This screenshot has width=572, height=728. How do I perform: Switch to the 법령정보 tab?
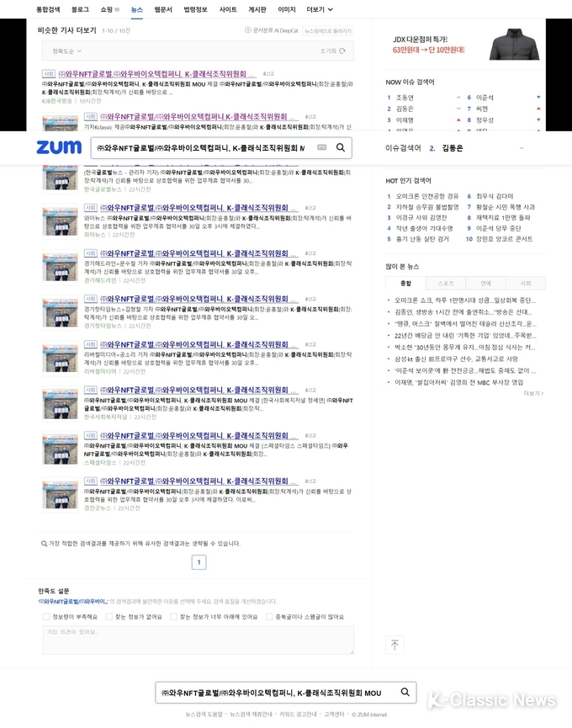click(x=195, y=9)
